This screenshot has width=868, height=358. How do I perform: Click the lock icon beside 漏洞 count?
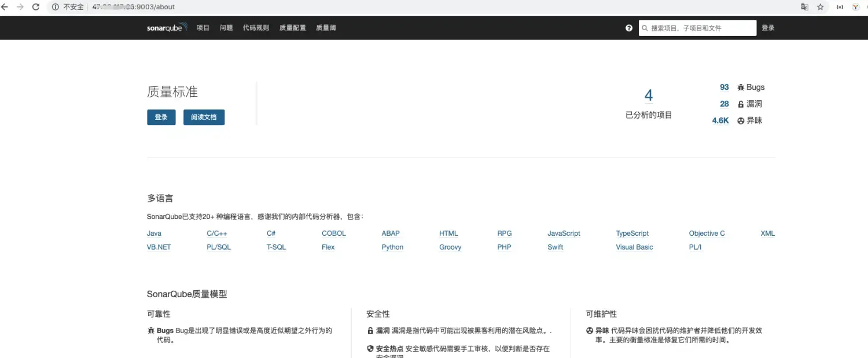741,104
